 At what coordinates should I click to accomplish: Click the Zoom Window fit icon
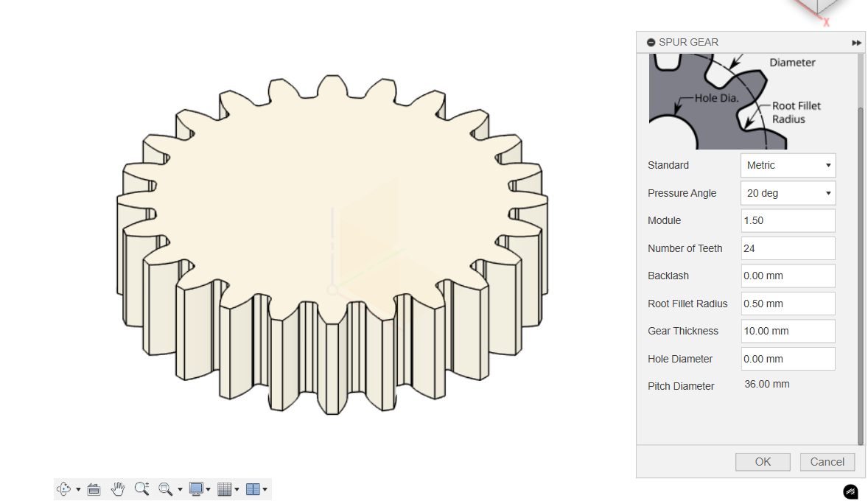point(165,489)
